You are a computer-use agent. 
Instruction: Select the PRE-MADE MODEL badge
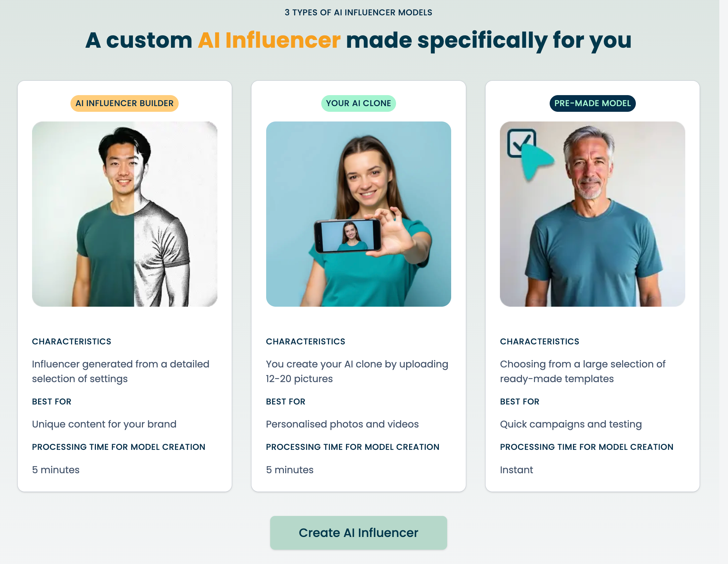[592, 103]
